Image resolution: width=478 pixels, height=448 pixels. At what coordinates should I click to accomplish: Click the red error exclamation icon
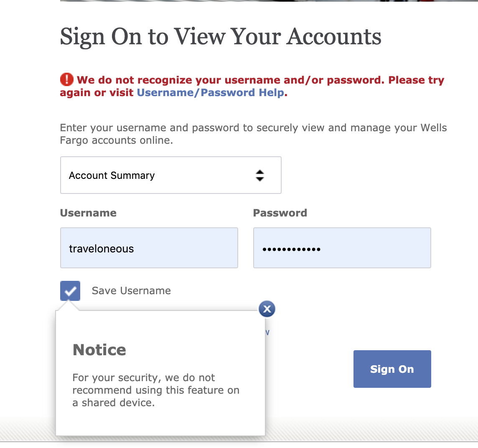click(67, 79)
